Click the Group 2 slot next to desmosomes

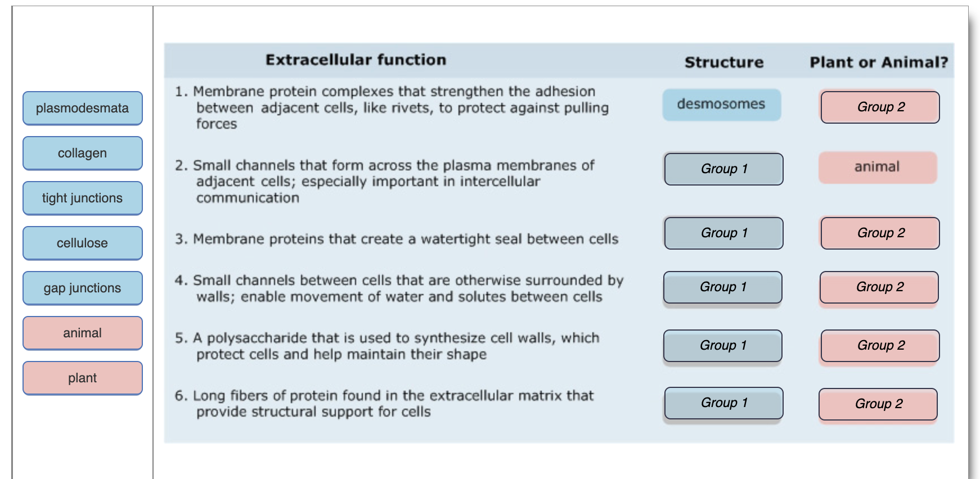coord(879,107)
